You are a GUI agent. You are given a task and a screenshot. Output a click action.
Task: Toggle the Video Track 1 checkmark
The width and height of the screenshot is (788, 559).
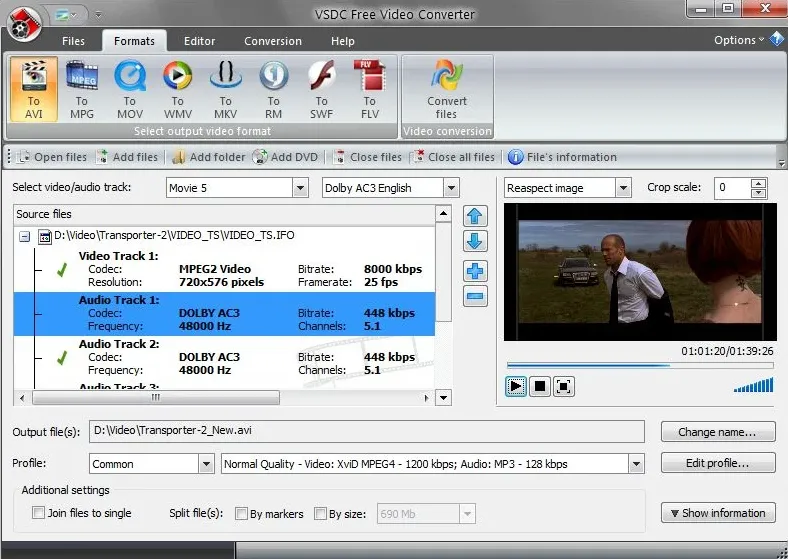(x=62, y=270)
